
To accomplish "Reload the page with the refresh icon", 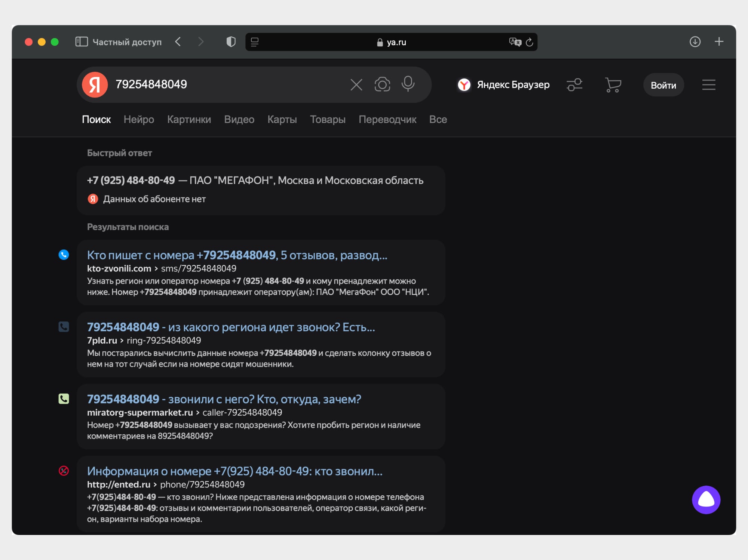I will pos(529,42).
